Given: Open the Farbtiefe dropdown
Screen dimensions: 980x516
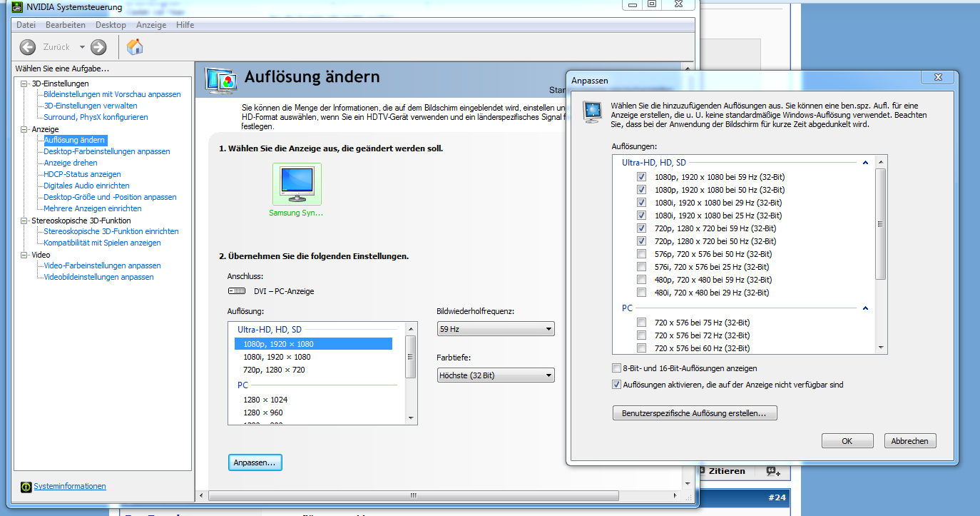Looking at the screenshot, I should click(496, 375).
